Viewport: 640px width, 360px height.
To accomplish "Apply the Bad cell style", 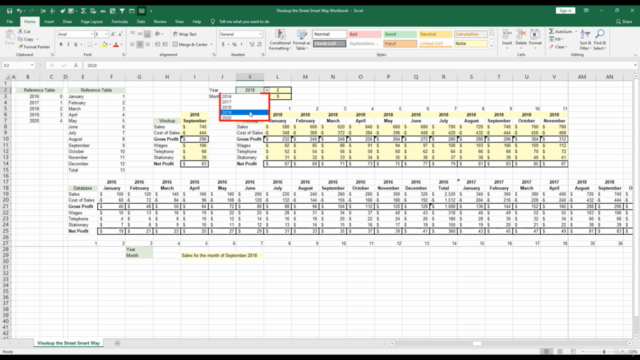I will (364, 34).
